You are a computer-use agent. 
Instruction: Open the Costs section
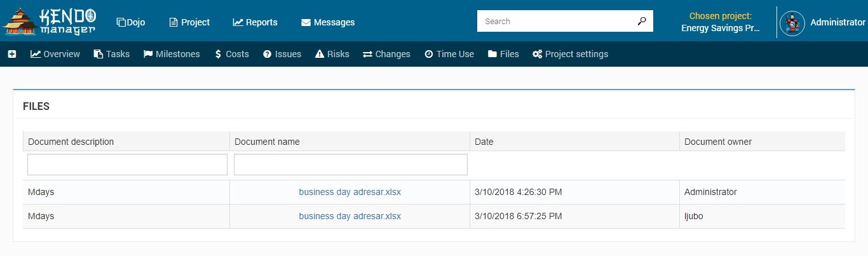click(231, 54)
